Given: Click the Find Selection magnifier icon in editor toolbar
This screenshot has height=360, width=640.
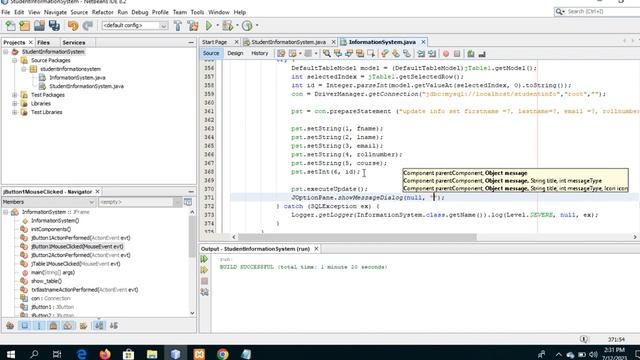Looking at the screenshot, I should click(327, 53).
